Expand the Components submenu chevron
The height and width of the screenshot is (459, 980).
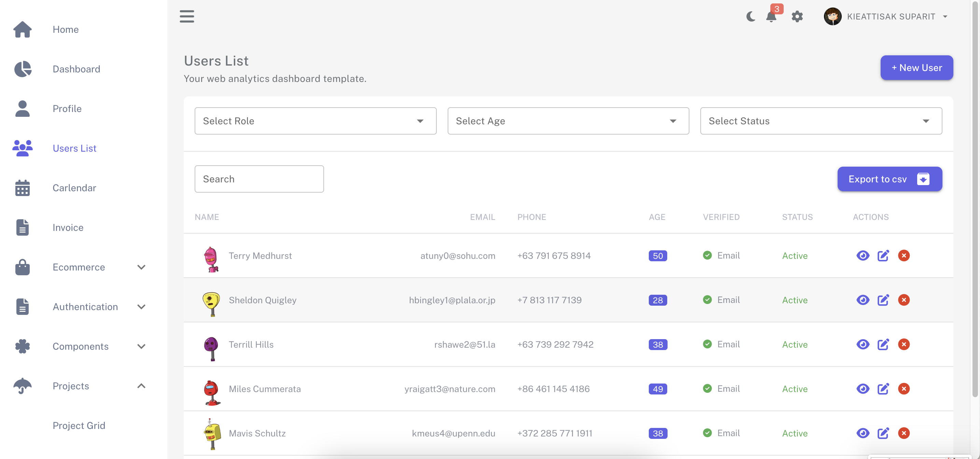141,346
